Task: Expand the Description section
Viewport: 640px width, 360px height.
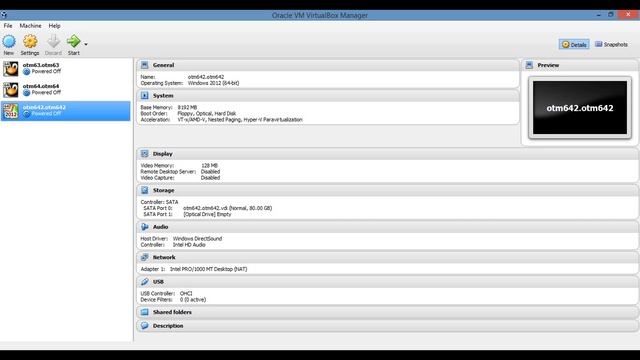Action: [x=168, y=326]
